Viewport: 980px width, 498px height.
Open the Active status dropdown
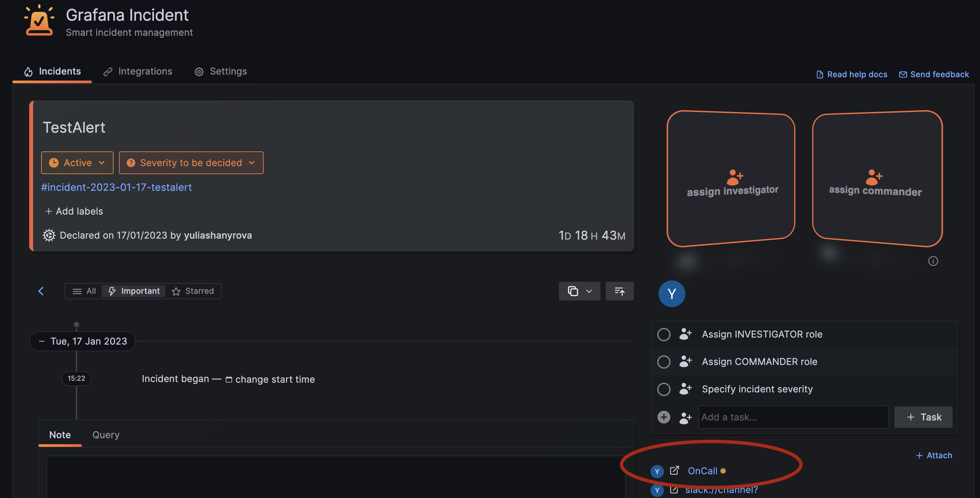coord(77,162)
